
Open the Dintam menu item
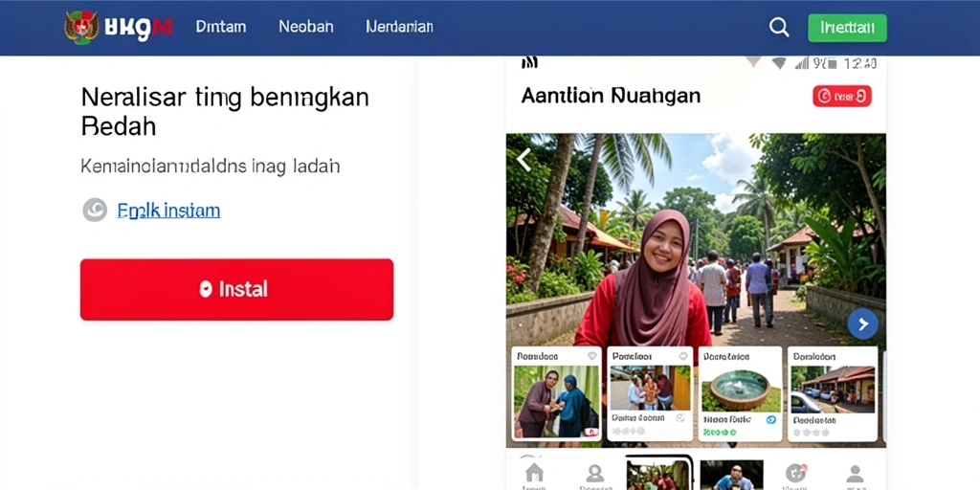pyautogui.click(x=221, y=27)
